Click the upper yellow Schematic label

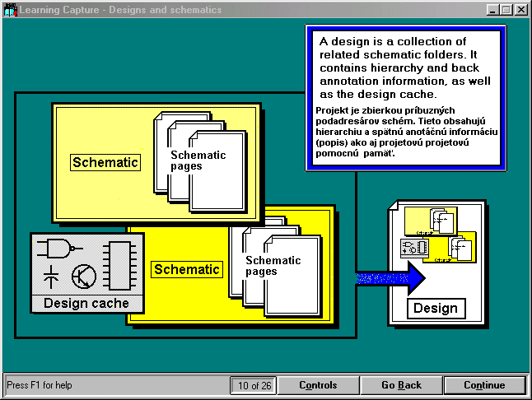pos(105,162)
